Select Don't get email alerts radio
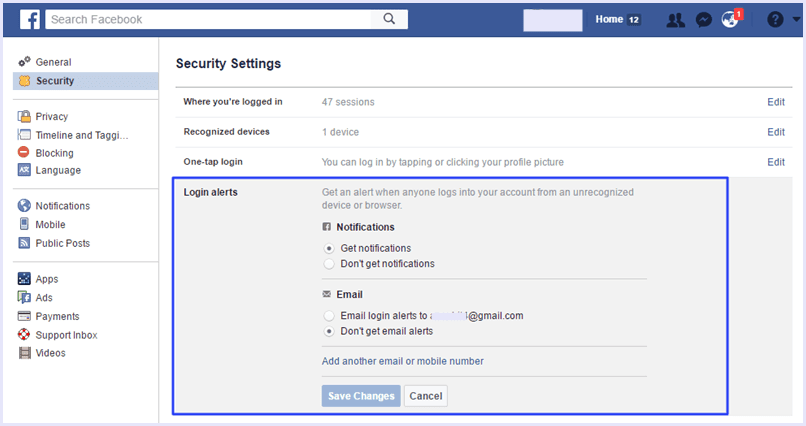Screen dimensions: 806x426 pyautogui.click(x=329, y=331)
